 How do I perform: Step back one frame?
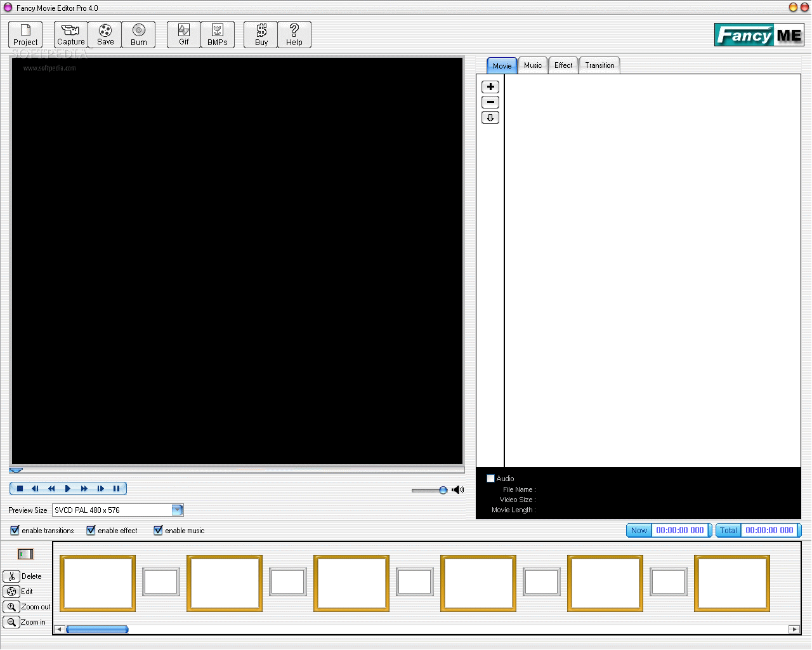point(36,488)
